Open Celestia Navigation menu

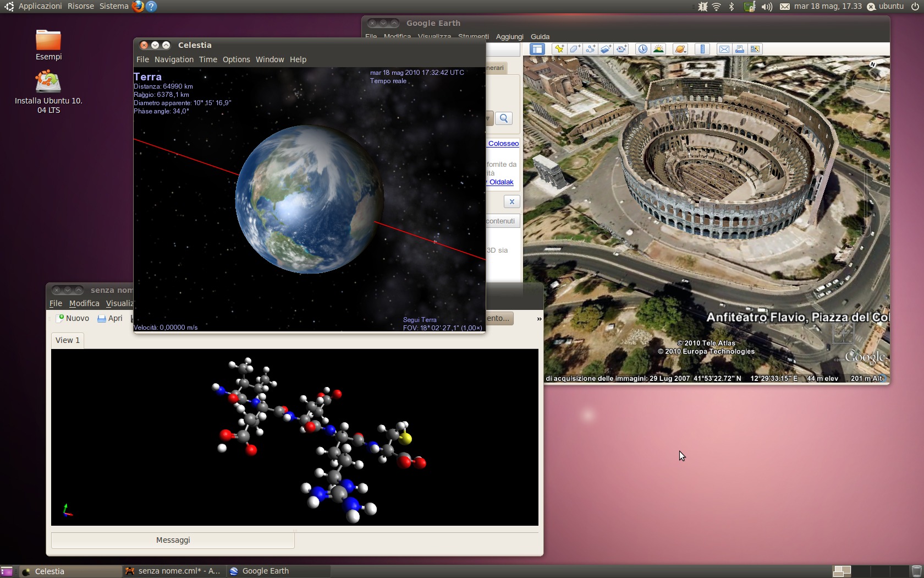point(174,59)
